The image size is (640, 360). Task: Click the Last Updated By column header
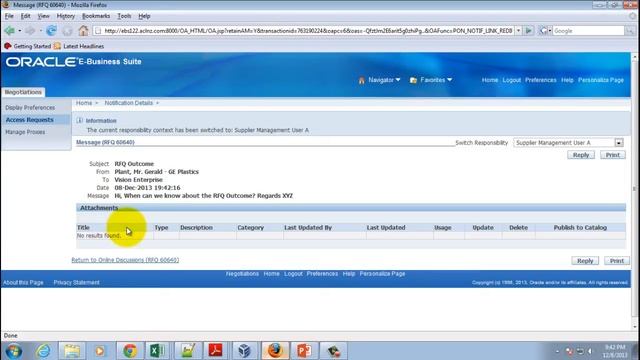[308, 228]
